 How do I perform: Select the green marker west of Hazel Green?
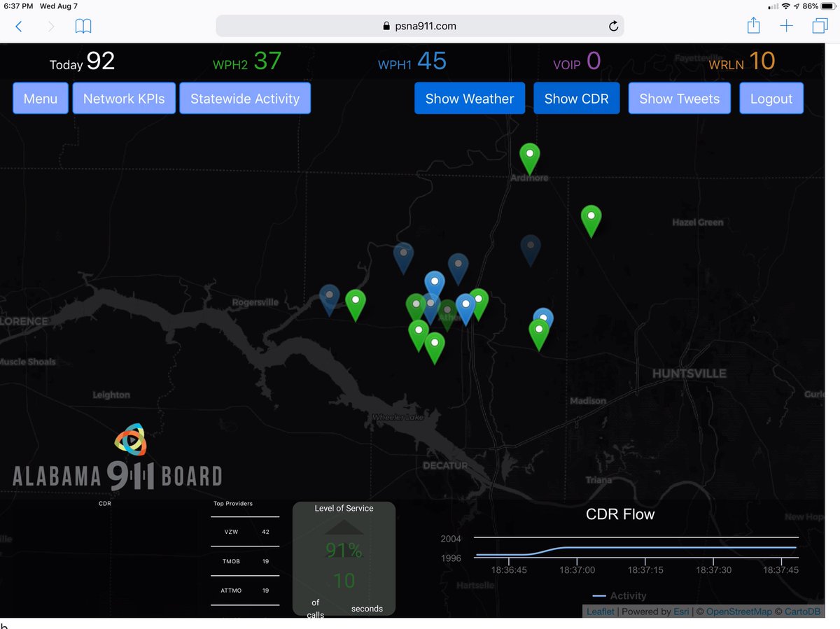tap(591, 220)
